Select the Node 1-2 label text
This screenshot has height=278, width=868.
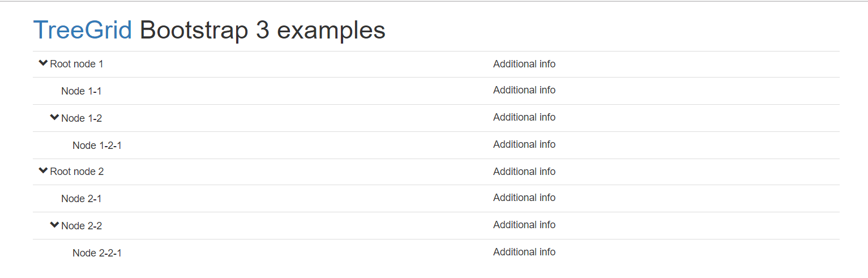(82, 118)
